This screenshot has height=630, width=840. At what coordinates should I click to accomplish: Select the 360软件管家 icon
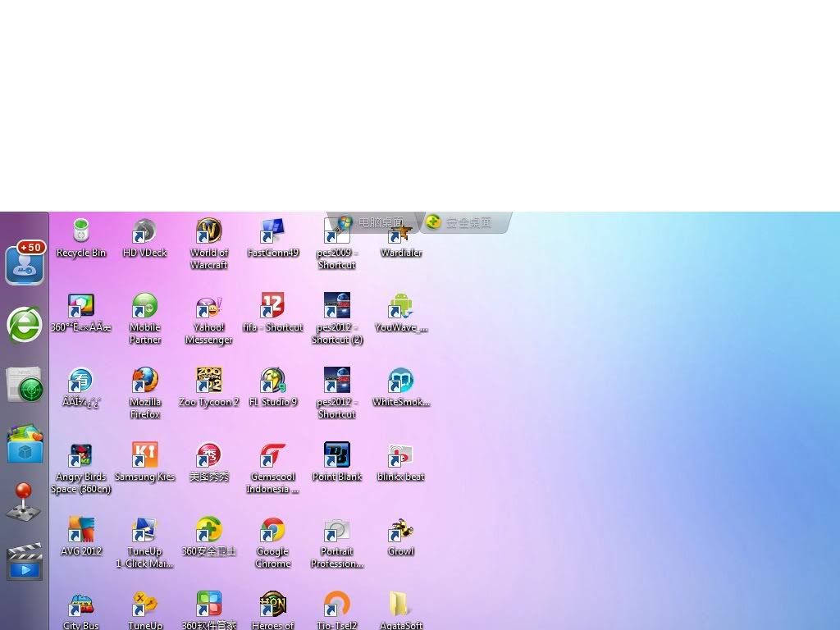click(209, 605)
